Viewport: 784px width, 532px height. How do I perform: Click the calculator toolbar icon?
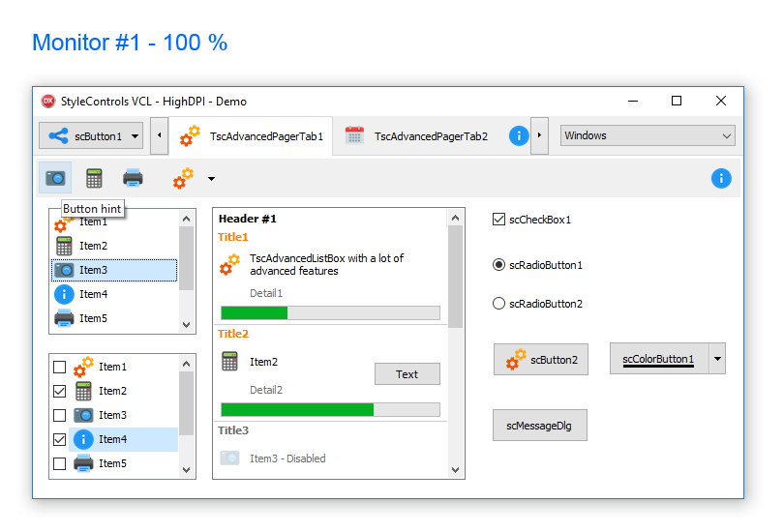[x=94, y=178]
